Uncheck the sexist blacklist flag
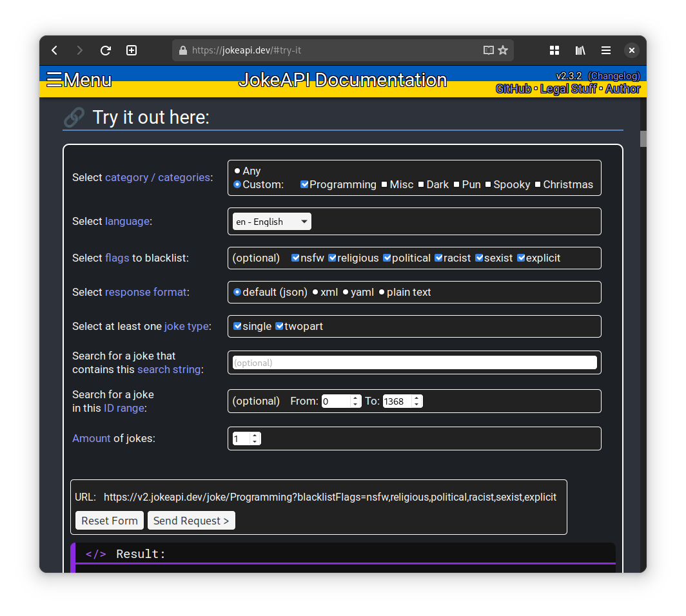Image resolution: width=686 pixels, height=616 pixels. pyautogui.click(x=479, y=258)
